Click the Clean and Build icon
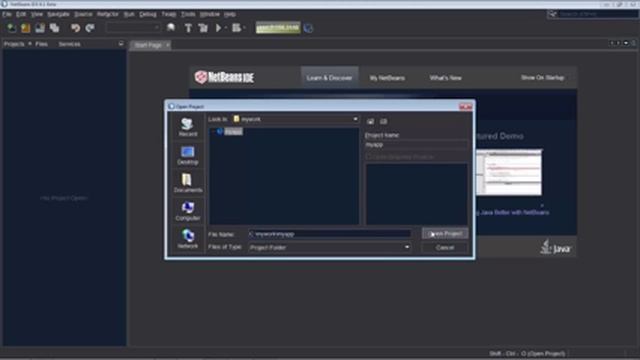Image resolution: width=640 pixels, height=360 pixels. coord(203,28)
